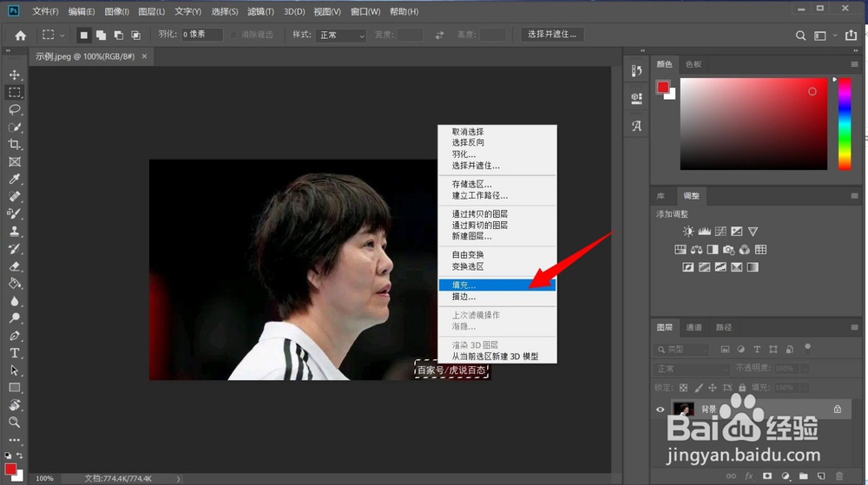Click the Home icon in options bar
Image resolution: width=868 pixels, height=485 pixels.
(21, 36)
